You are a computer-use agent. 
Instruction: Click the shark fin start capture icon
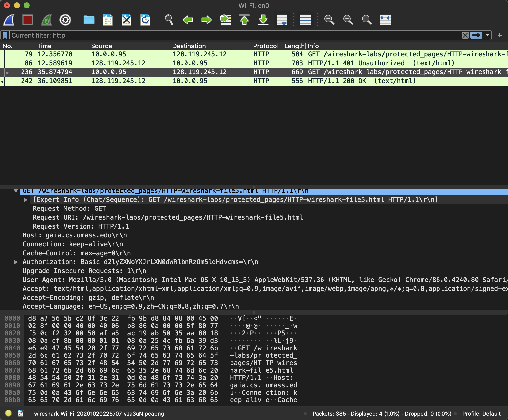(x=9, y=20)
